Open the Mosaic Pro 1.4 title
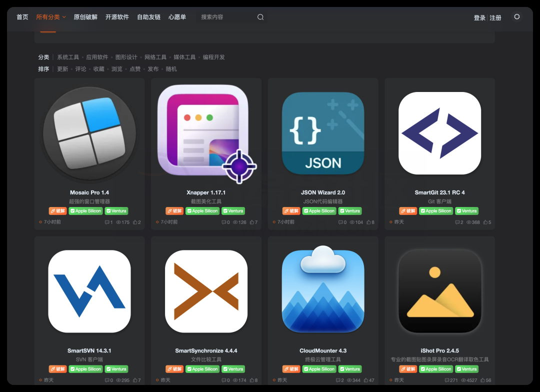Screen dimensions: 540x392 tap(89, 192)
